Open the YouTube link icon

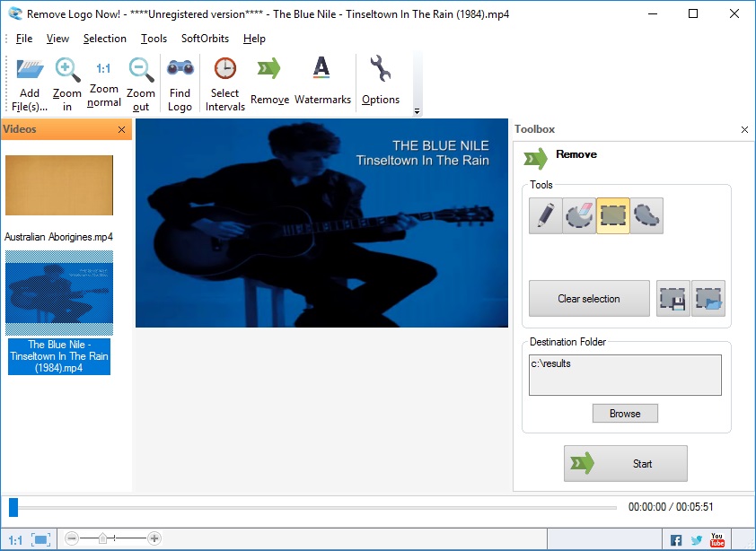(x=717, y=539)
